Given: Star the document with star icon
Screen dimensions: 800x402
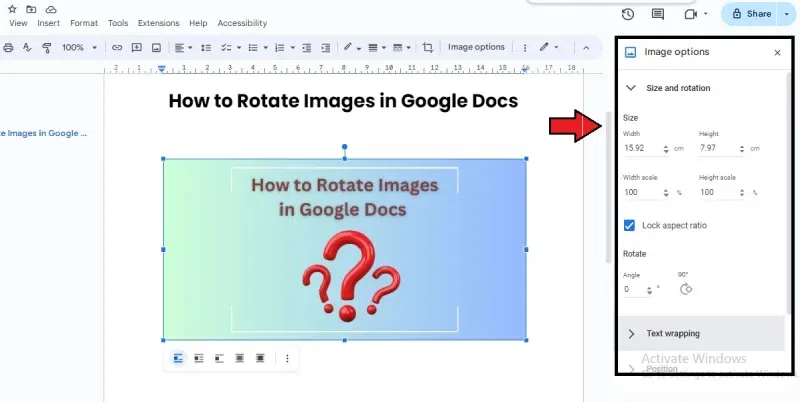Looking at the screenshot, I should click(12, 8).
